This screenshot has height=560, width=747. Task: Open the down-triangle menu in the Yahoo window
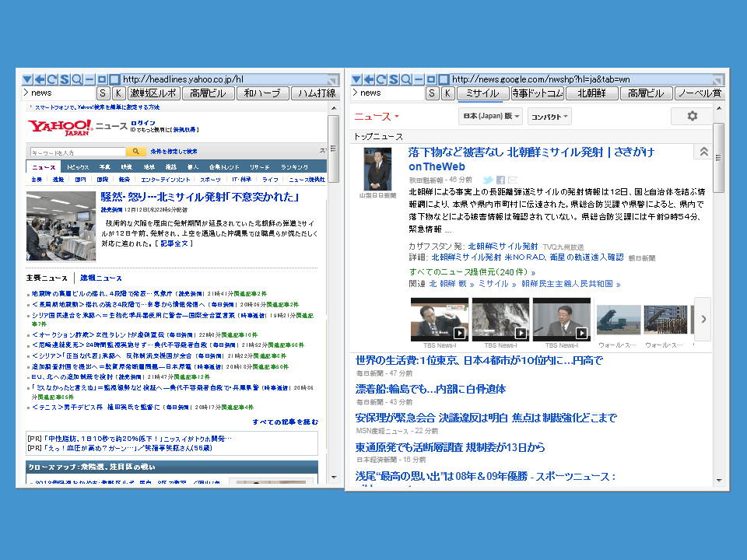(28, 79)
